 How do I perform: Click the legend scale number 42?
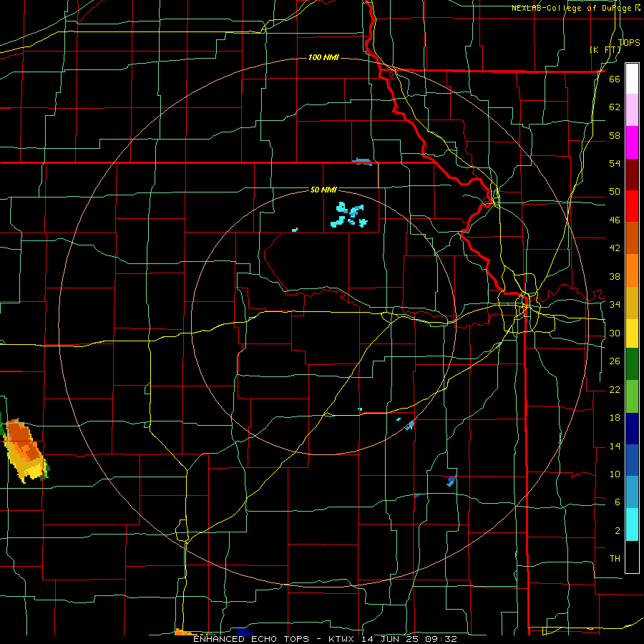coord(615,248)
